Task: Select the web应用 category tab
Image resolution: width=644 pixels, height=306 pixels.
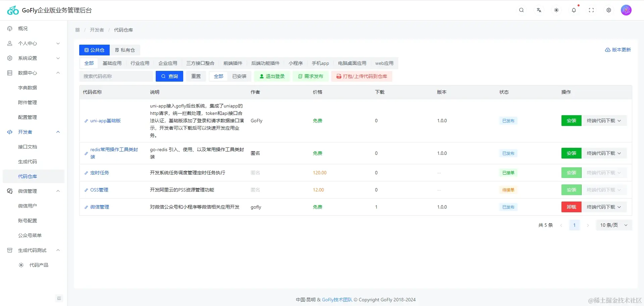Action: pos(384,63)
